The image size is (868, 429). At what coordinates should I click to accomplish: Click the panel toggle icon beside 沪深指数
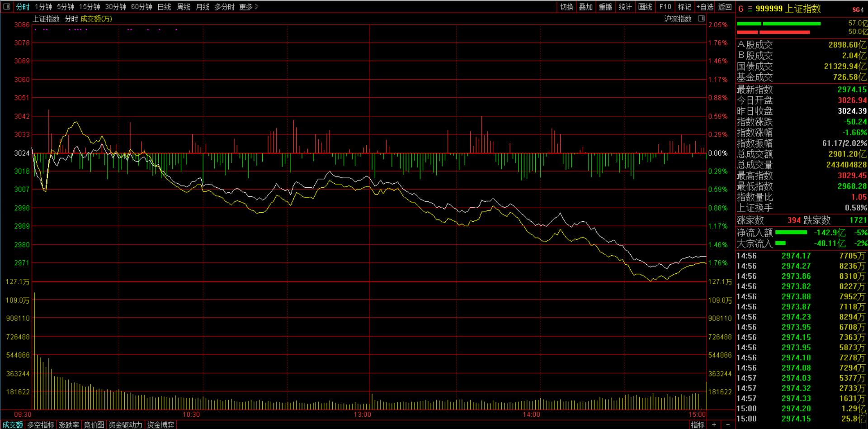(x=701, y=19)
